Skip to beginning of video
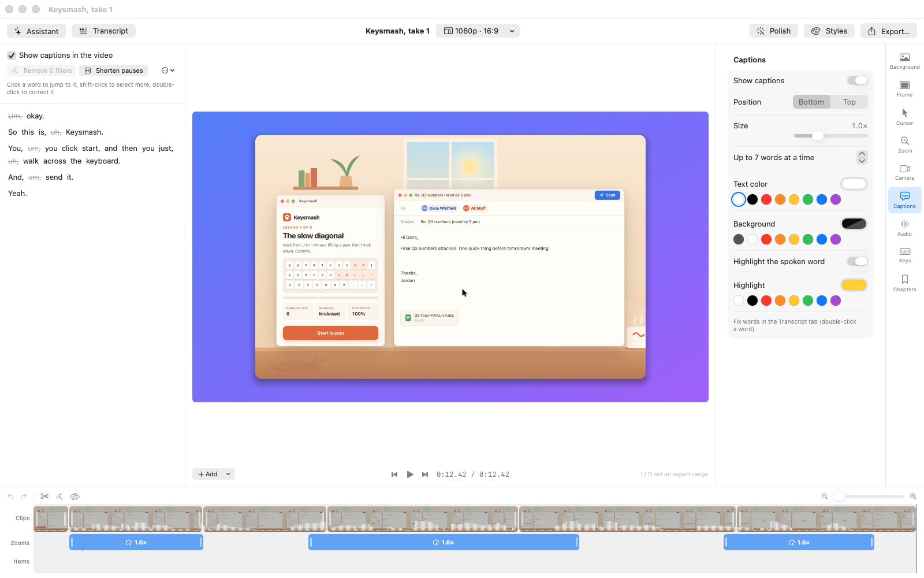The height and width of the screenshot is (578, 924). coord(394,475)
